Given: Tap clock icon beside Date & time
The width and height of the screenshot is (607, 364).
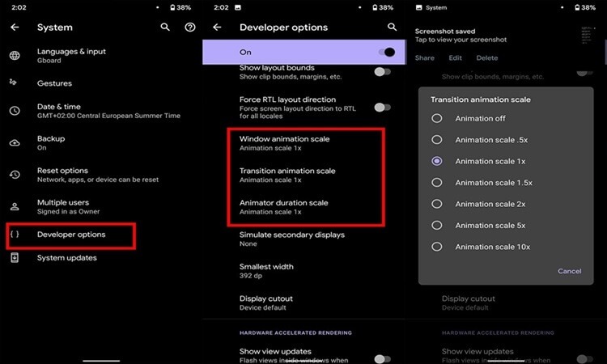Looking at the screenshot, I should (15, 111).
